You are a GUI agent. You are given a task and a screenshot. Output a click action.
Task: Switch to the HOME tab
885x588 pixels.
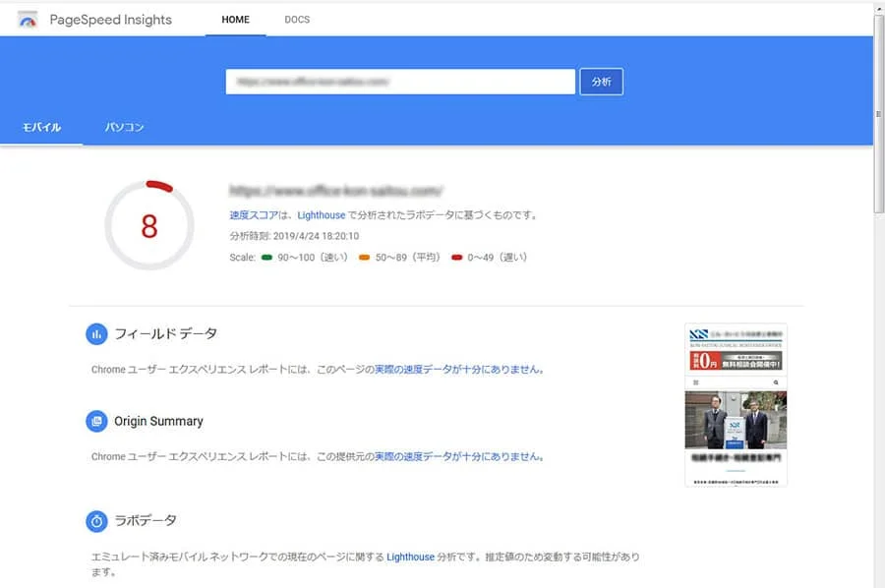(x=234, y=19)
